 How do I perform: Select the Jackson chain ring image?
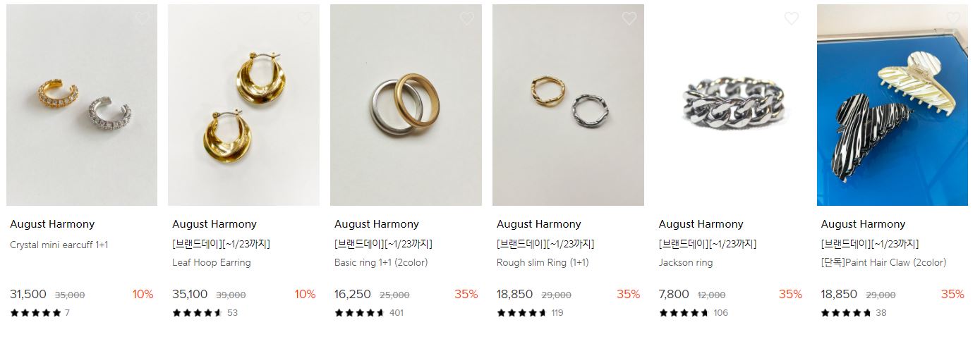click(x=731, y=105)
